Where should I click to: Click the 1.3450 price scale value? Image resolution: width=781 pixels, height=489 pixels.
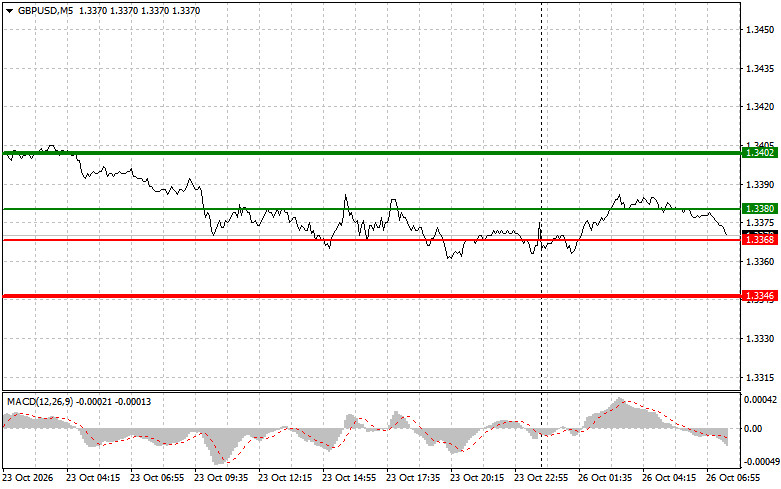pyautogui.click(x=760, y=29)
